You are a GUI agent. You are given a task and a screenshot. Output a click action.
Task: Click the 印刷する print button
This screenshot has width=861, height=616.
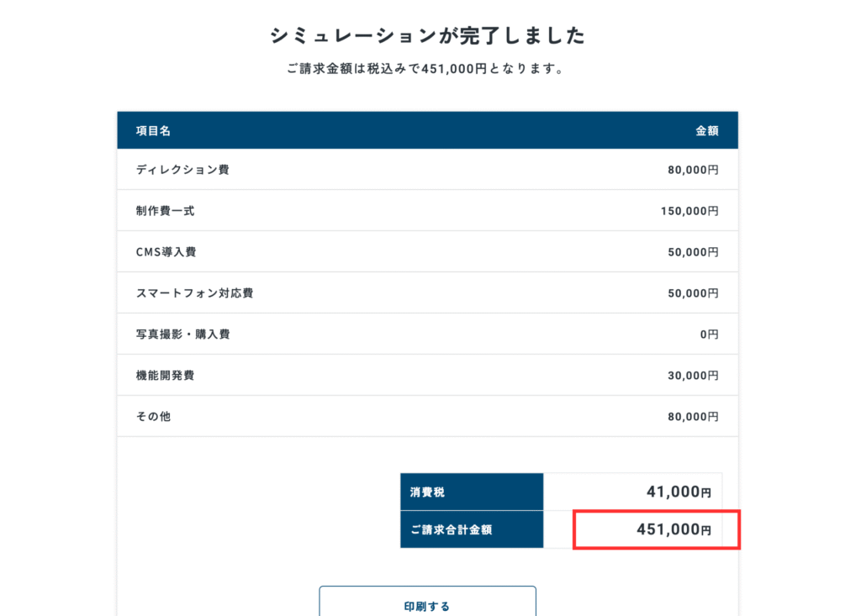tap(427, 605)
